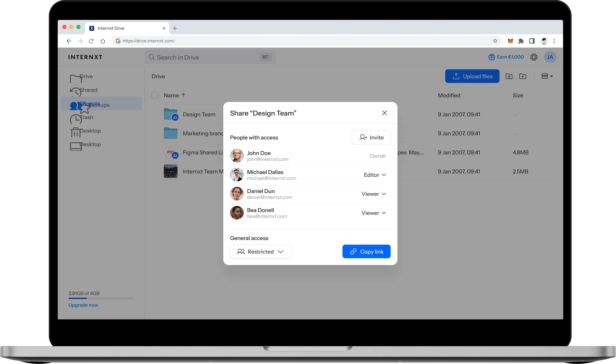Click the Earn €1,000 gift link
The width and height of the screenshot is (616, 364).
(x=506, y=57)
